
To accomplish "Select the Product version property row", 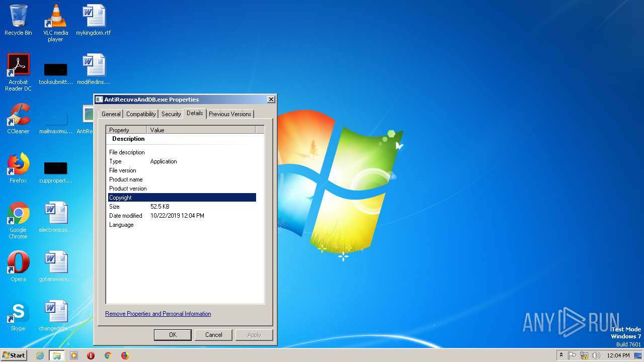I will click(182, 189).
